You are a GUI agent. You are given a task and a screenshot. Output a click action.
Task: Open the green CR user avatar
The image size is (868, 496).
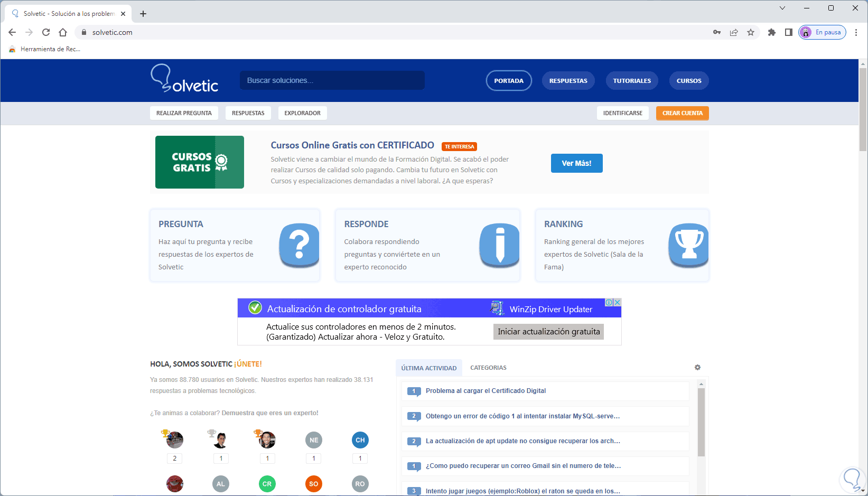pos(267,484)
